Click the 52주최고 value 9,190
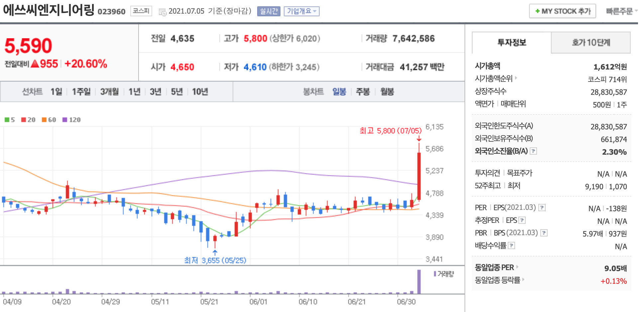 (594, 187)
